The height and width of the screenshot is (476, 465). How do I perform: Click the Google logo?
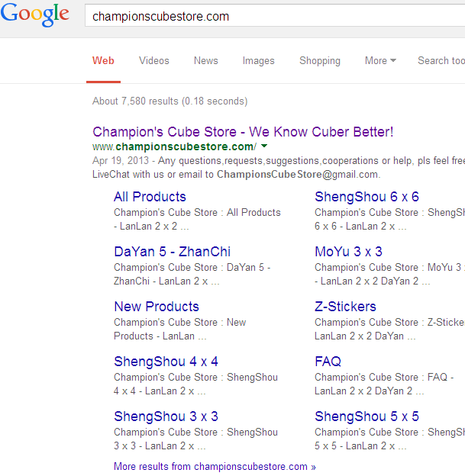point(34,15)
